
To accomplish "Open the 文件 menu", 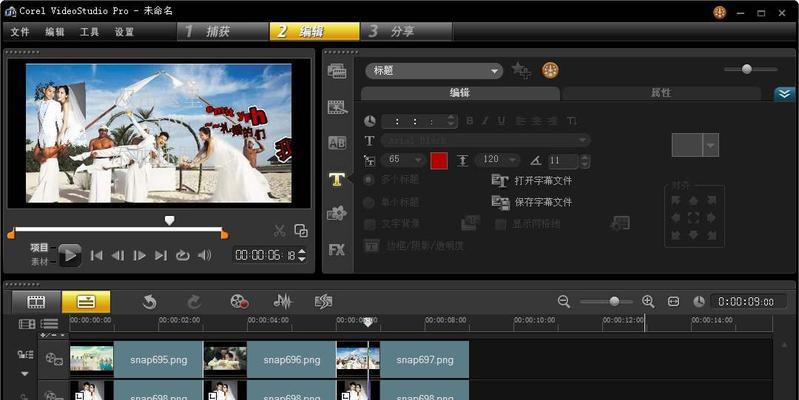I will 20,32.
